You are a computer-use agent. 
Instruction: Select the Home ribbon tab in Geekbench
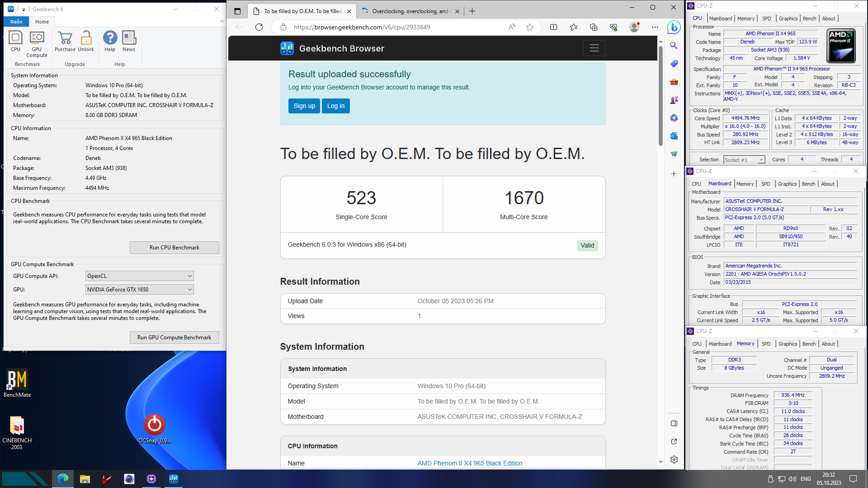[x=42, y=22]
